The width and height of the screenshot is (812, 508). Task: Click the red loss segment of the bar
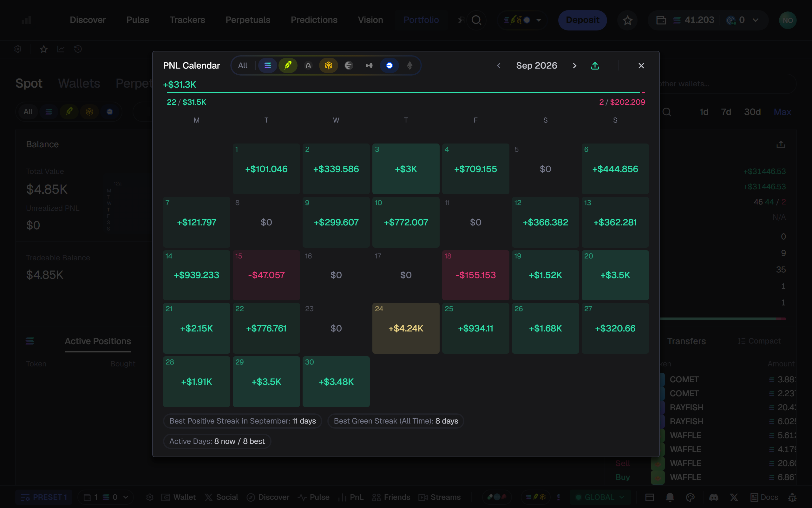pos(643,92)
